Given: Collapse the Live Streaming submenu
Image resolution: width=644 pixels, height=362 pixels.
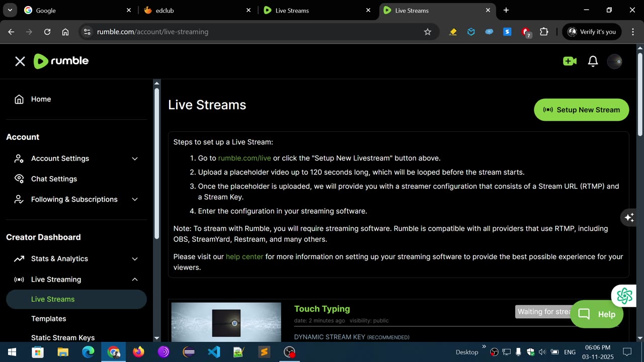Looking at the screenshot, I should pyautogui.click(x=135, y=280).
